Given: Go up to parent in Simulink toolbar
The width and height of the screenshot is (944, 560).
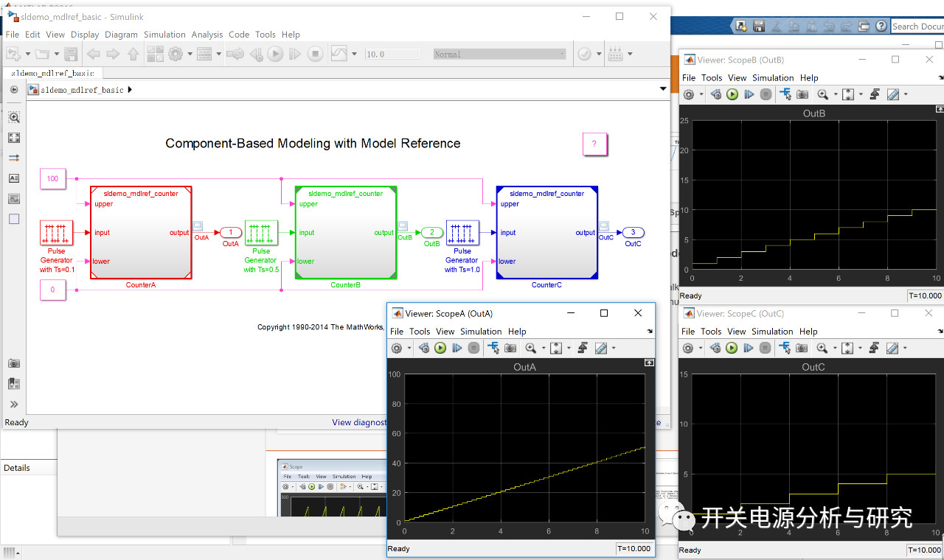Looking at the screenshot, I should (133, 54).
